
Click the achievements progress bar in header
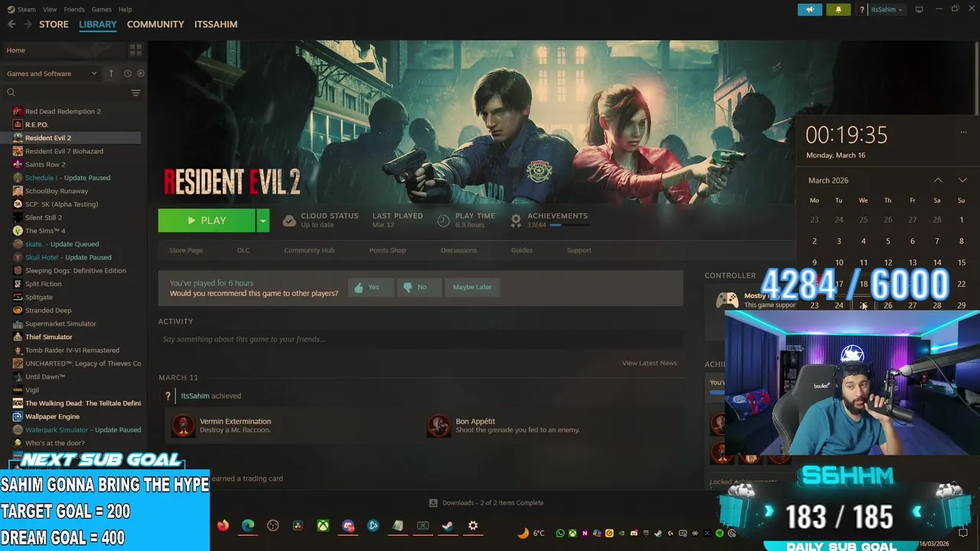coord(569,225)
